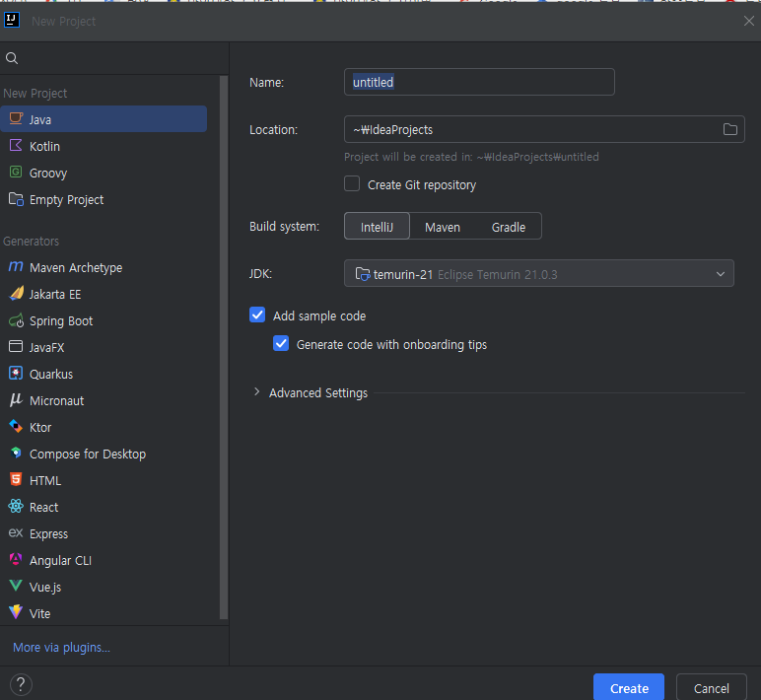Open More via plugins link

point(62,647)
